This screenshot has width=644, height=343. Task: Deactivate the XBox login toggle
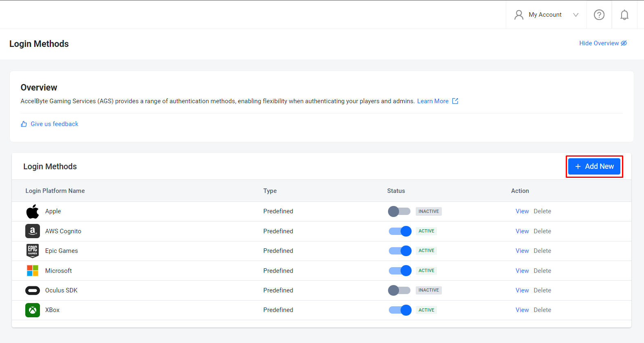click(400, 310)
